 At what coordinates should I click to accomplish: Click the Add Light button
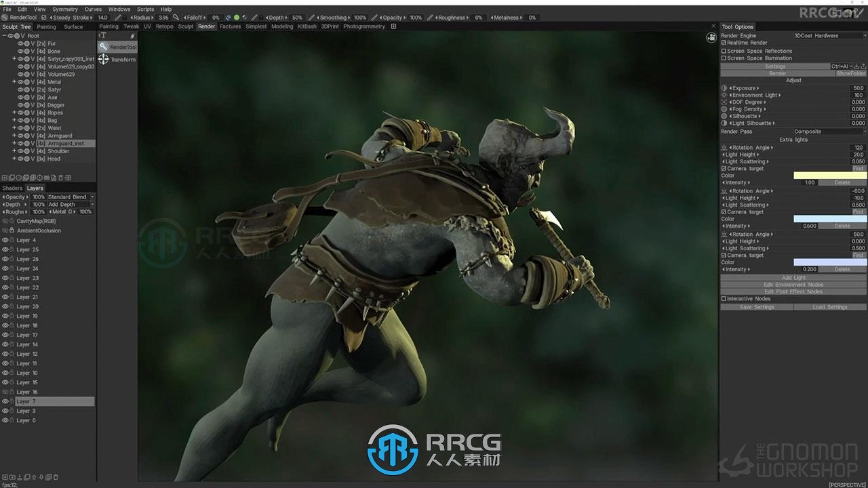pos(793,278)
